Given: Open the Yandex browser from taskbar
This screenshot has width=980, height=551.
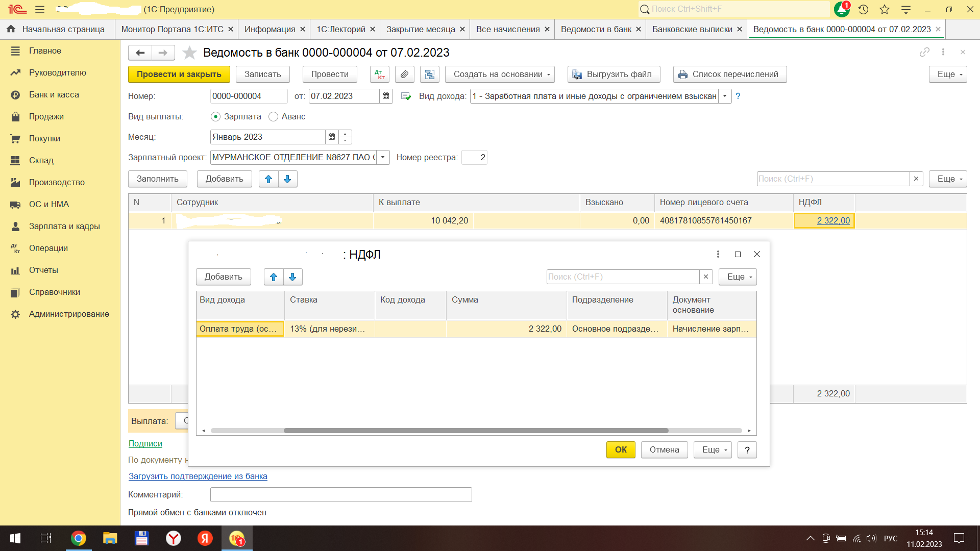Looking at the screenshot, I should point(174,538).
